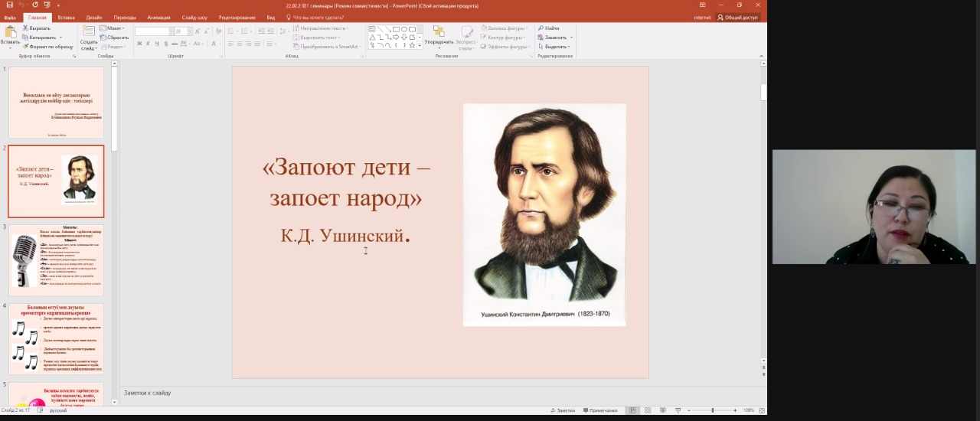
Task: Click Формат по образцу format painter
Action: click(47, 47)
